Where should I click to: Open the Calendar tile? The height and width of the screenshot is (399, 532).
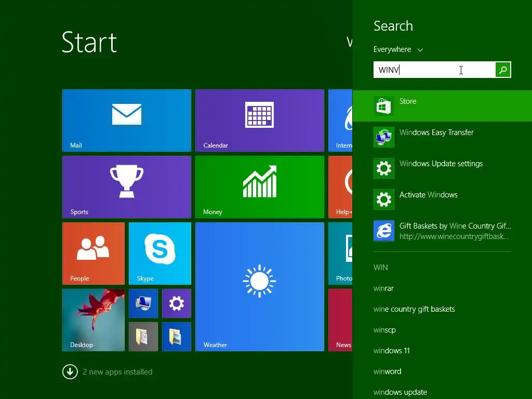tap(260, 121)
